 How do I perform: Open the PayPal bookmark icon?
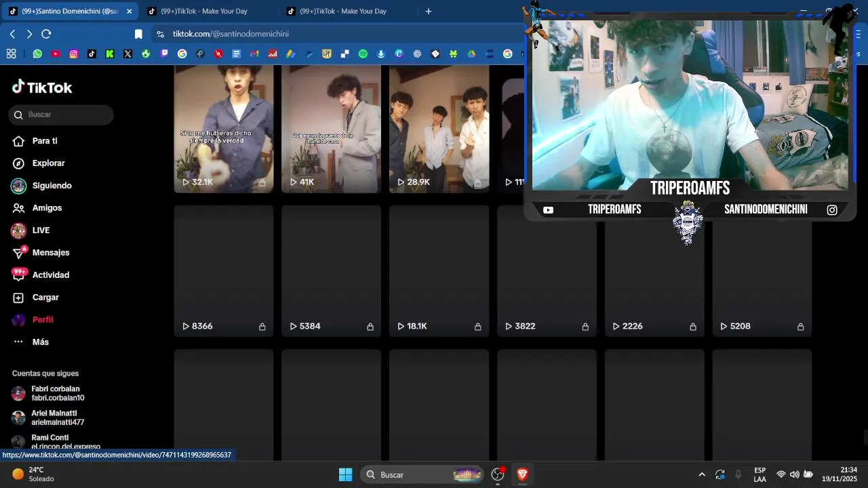click(x=309, y=54)
